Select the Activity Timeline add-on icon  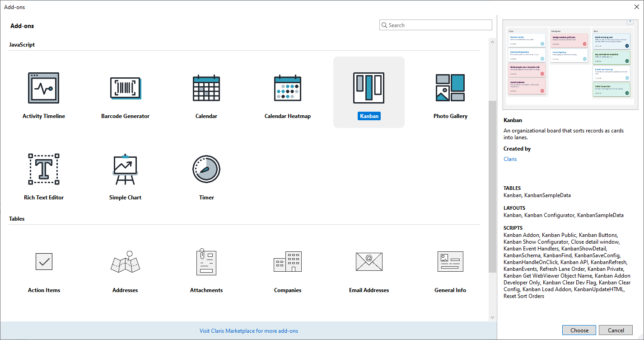click(44, 88)
